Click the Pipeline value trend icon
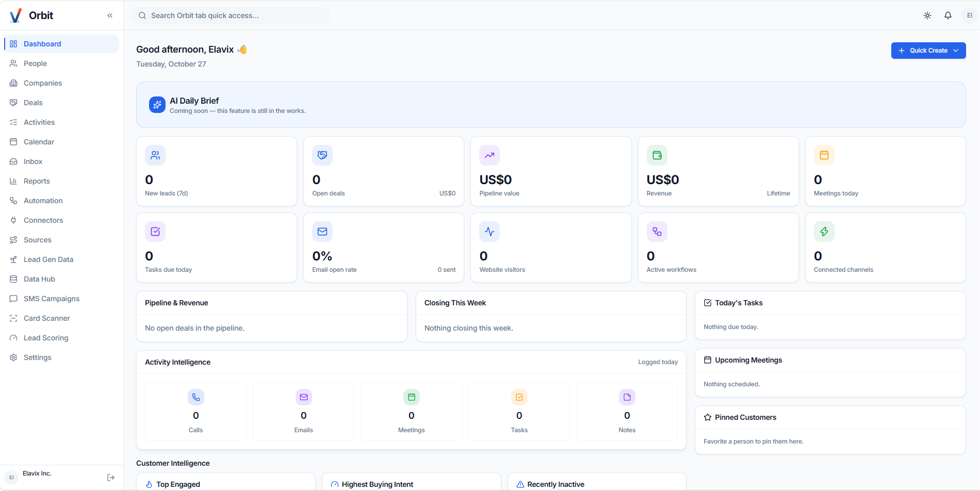 point(489,155)
